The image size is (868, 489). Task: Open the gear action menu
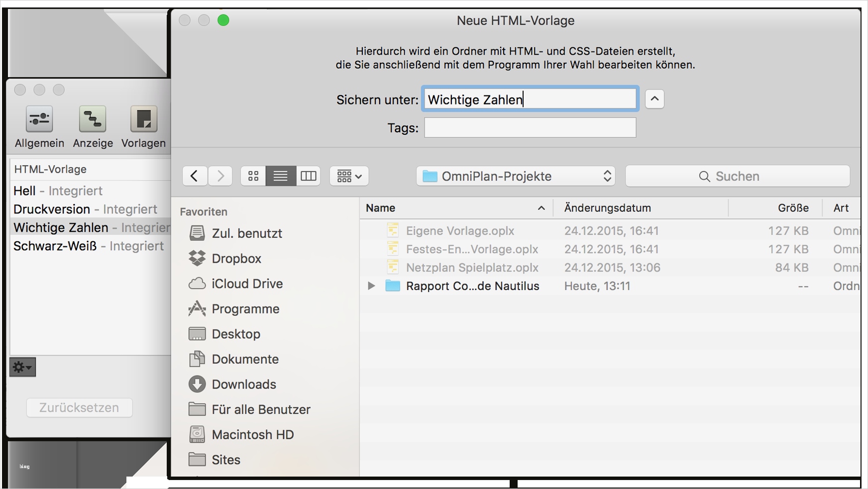(22, 367)
